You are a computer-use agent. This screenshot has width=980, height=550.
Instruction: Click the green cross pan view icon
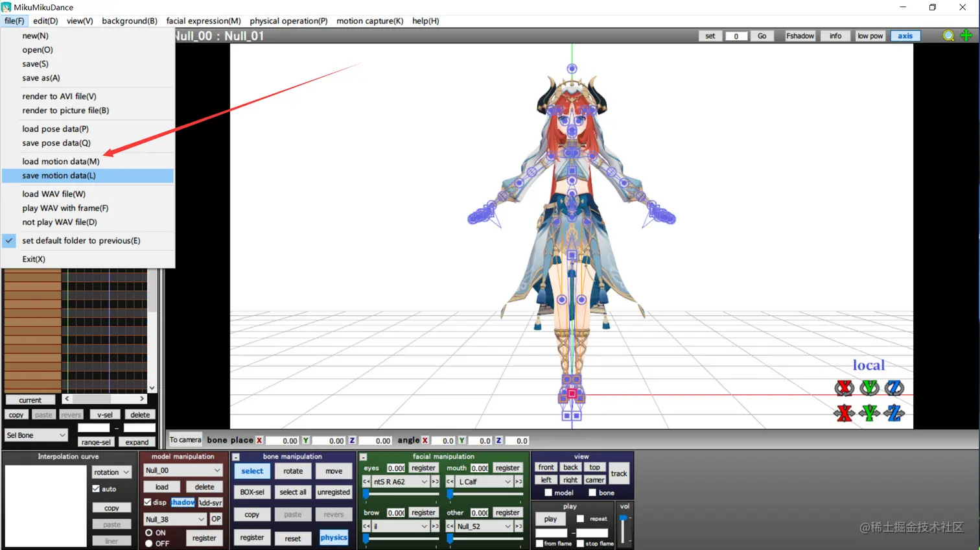pos(966,36)
